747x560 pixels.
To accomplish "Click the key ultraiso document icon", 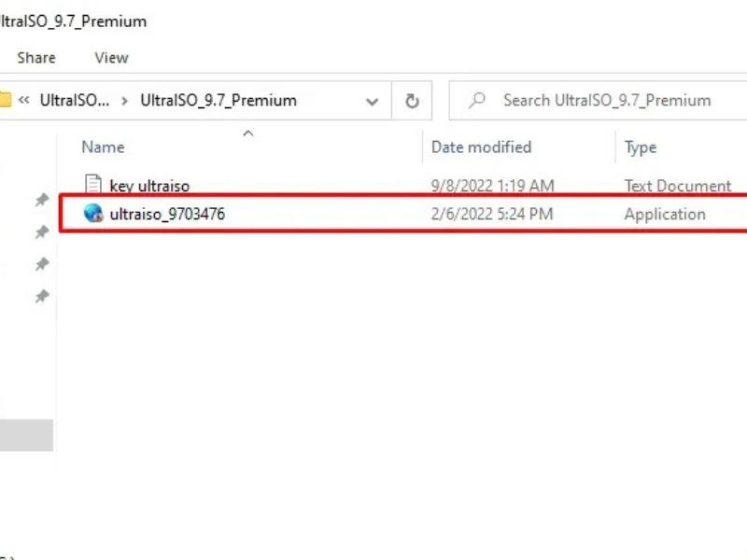I will tap(92, 184).
